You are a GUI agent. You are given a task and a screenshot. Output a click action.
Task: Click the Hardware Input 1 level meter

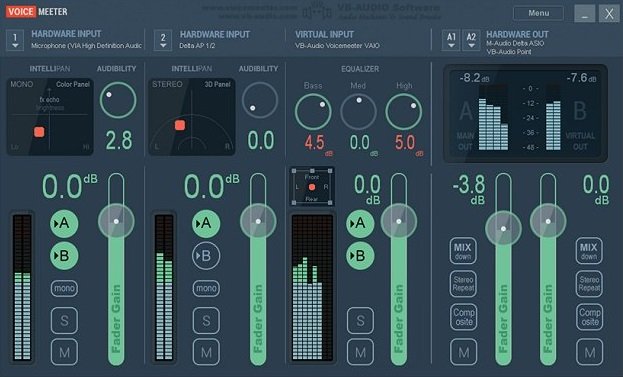point(22,287)
